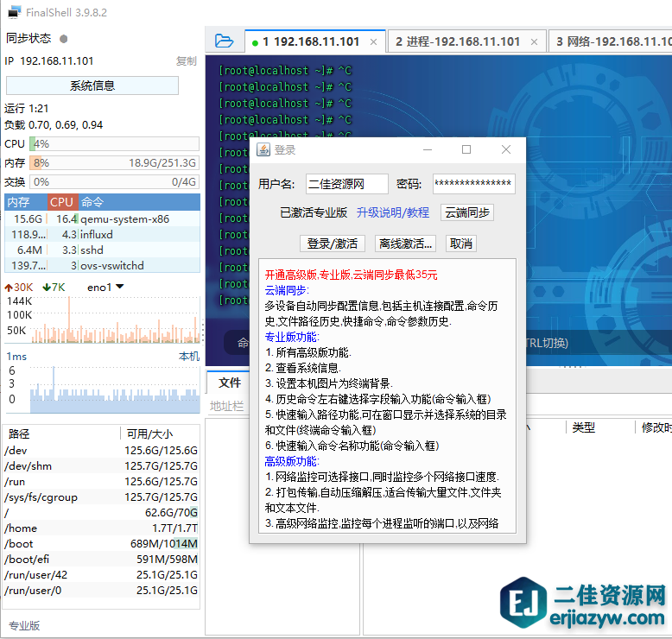Click upload speed indicator 30K
Image resolution: width=672 pixels, height=639 pixels.
point(19,288)
